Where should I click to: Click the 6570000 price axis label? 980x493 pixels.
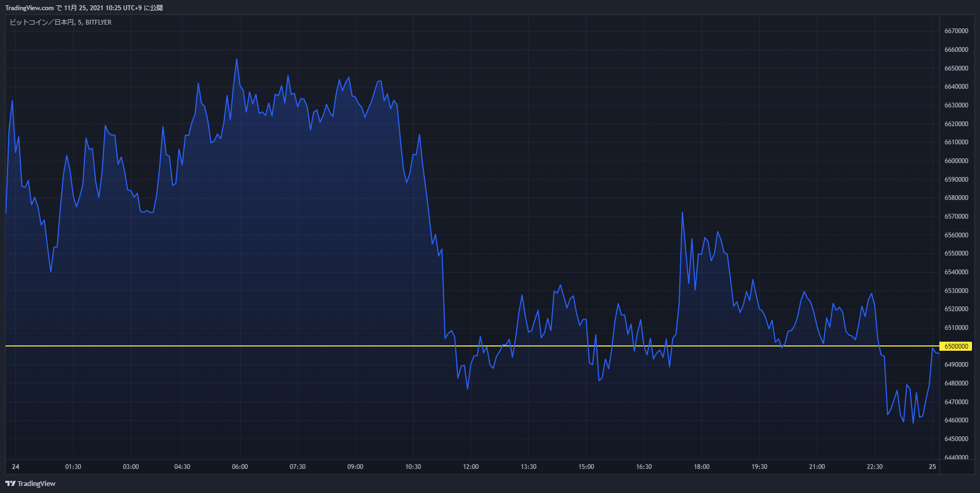[x=956, y=217]
